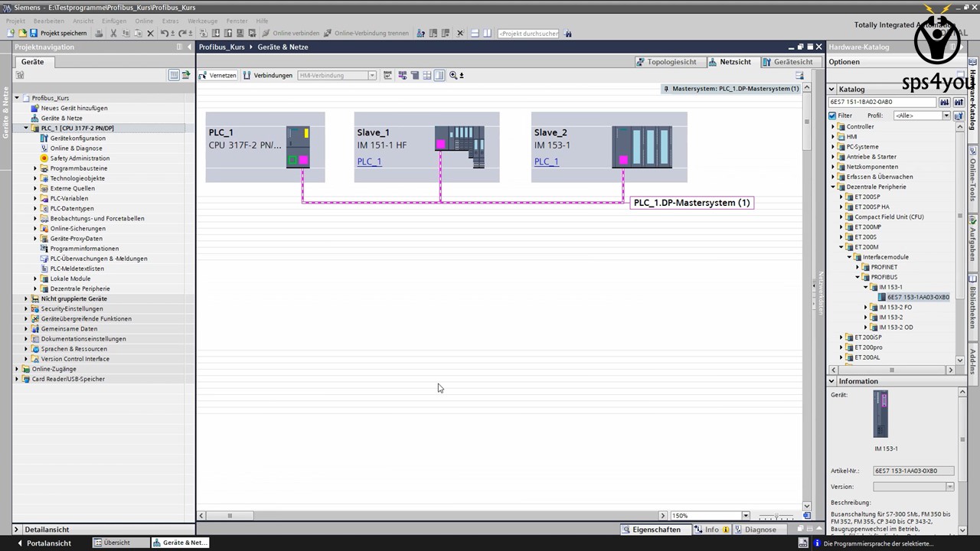
Task: Click the Verbindungen connections icon
Action: (x=268, y=76)
